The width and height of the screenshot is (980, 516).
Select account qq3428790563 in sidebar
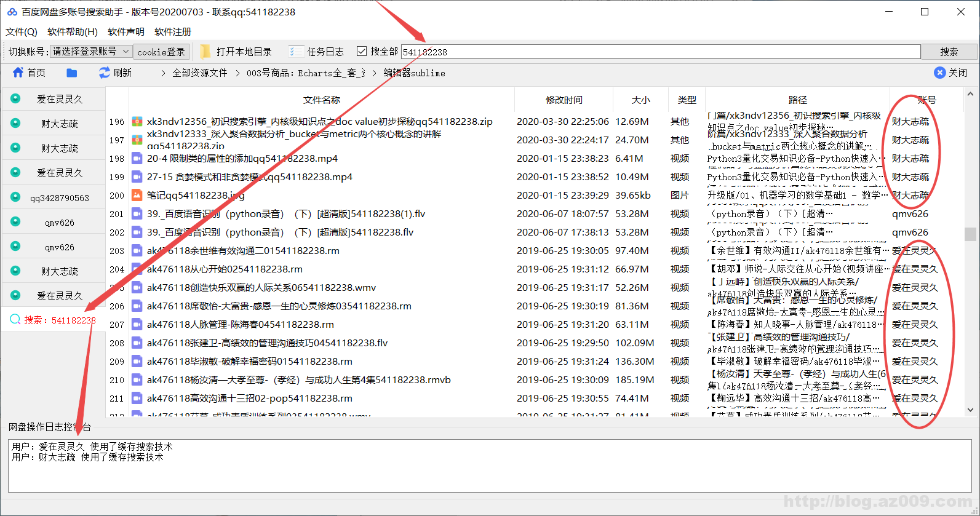54,197
